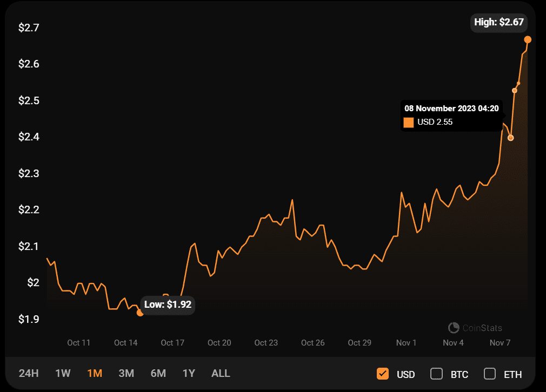Click the High: $2.67 label
This screenshot has width=546, height=392.
(x=498, y=23)
